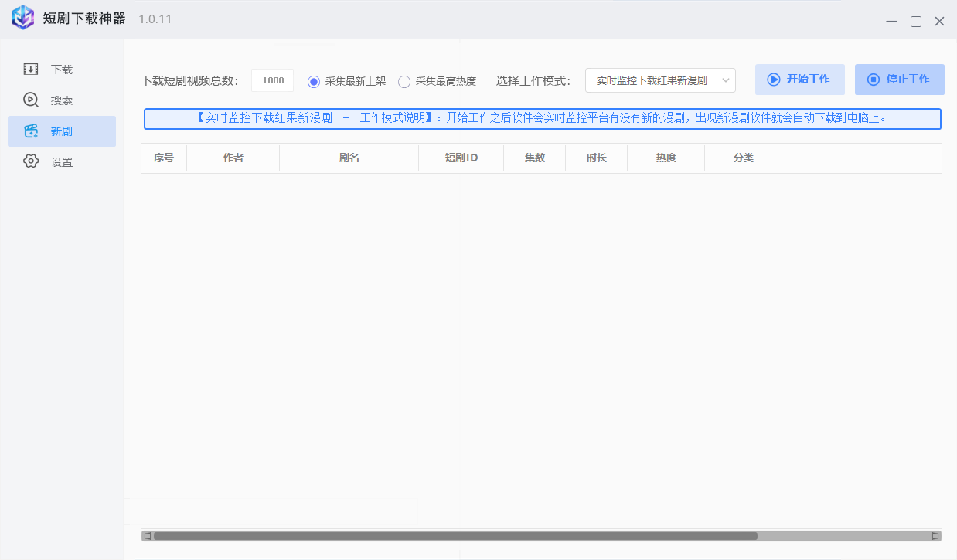Click the play icon on 开始工作 button
Viewport: 957px width, 560px height.
point(773,80)
